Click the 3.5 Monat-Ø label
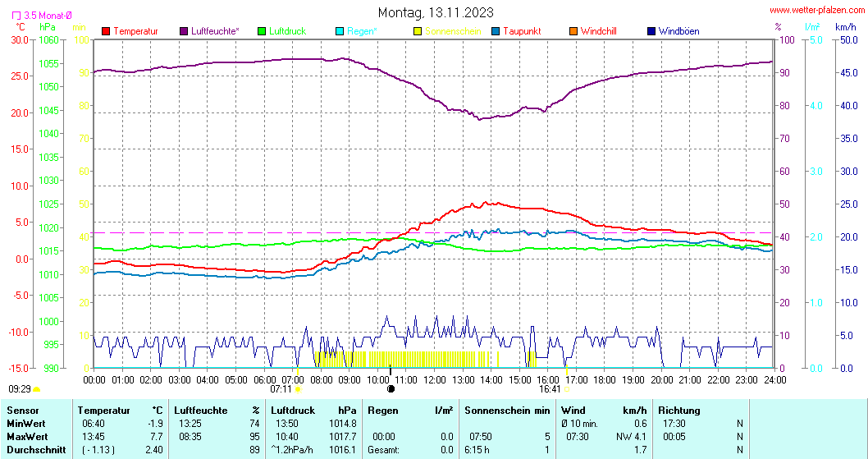The image size is (868, 459). point(48,16)
